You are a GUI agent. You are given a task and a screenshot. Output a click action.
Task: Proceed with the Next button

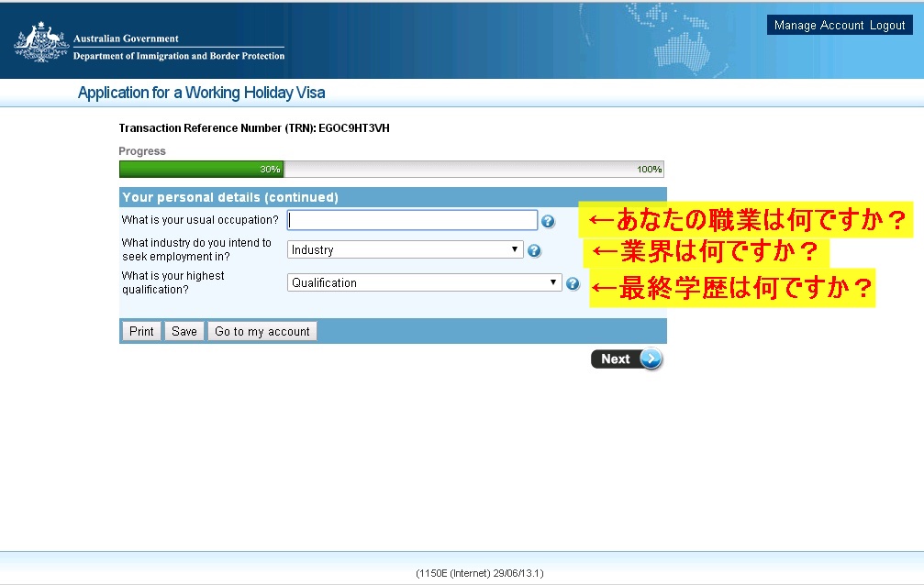coord(626,359)
